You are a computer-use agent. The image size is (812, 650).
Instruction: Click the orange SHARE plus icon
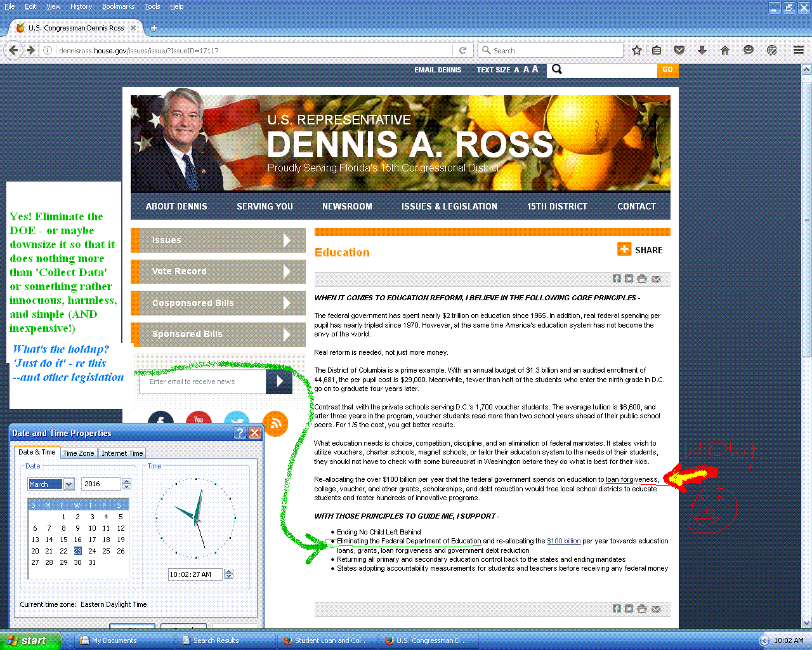[624, 249]
